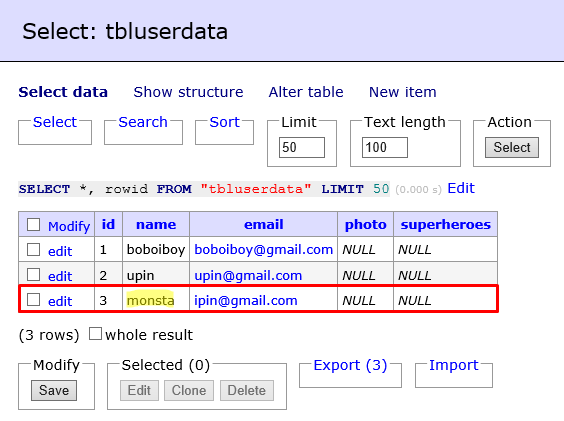Click the Save button under Modify
564x421 pixels.
(x=54, y=390)
